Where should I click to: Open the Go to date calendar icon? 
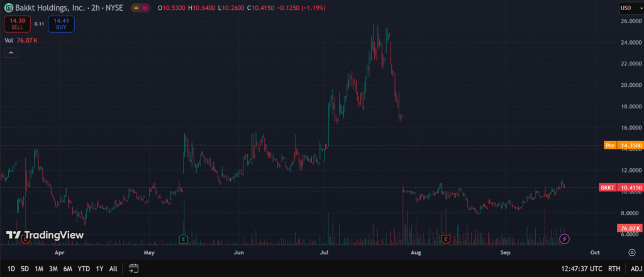[133, 269]
